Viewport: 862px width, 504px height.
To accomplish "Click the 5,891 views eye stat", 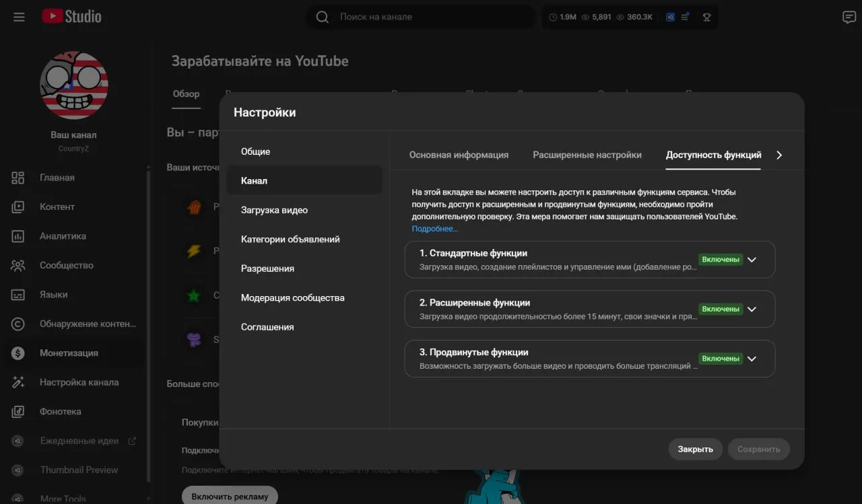I will point(596,17).
